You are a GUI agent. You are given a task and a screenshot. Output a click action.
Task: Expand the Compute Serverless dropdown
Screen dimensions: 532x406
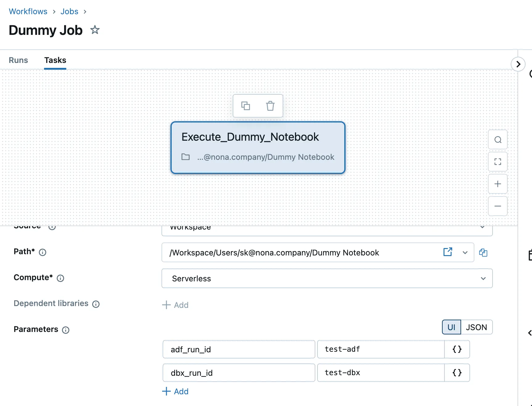[483, 279]
